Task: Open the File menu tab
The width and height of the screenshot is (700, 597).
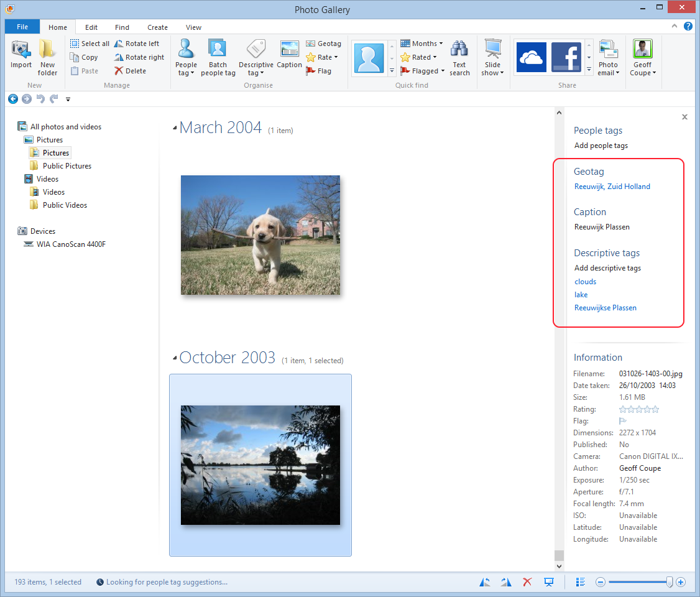Action: point(22,27)
